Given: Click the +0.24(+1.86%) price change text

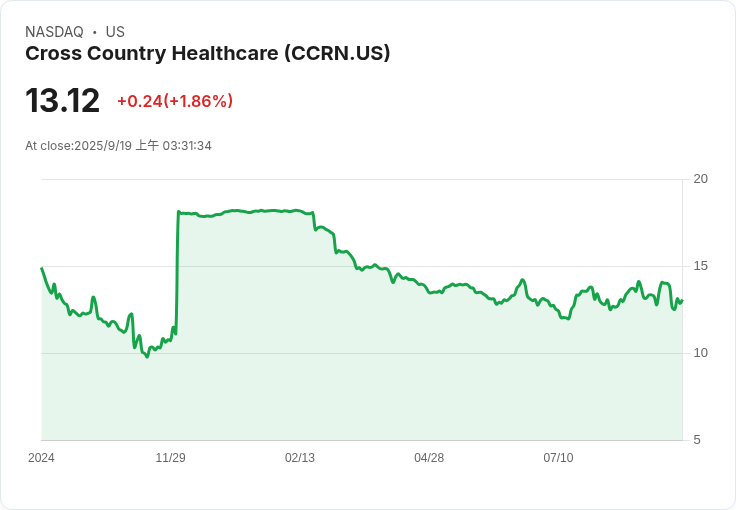Looking at the screenshot, I should [x=175, y=101].
